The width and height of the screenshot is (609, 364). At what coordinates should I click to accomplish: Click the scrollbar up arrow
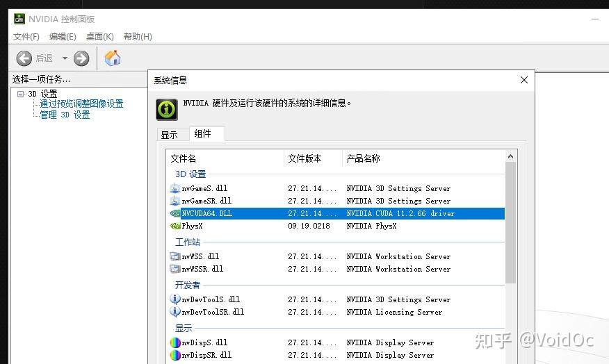pos(510,156)
